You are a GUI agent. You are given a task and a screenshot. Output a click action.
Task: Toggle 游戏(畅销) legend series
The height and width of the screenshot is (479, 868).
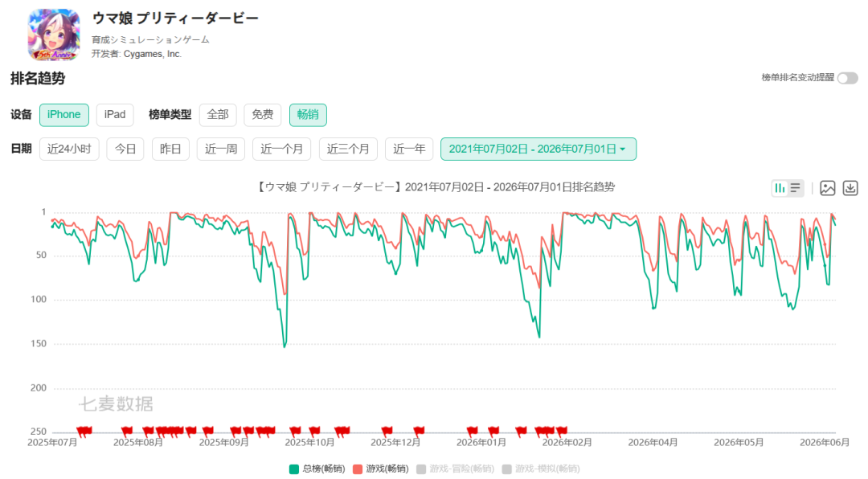[x=381, y=469]
